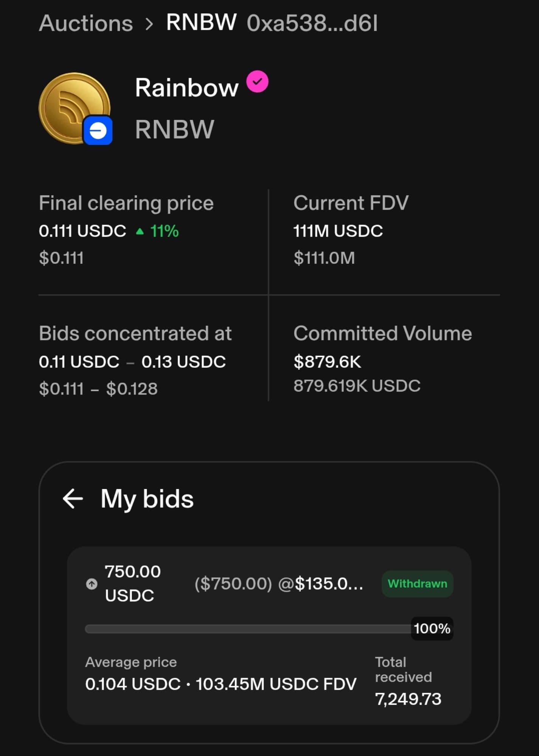The image size is (539, 756).
Task: Click the My bids heading
Action: 147,499
